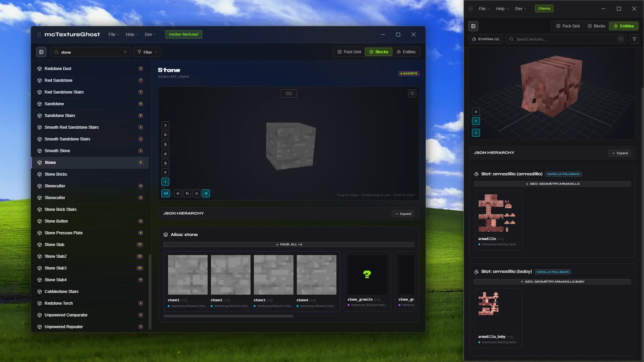Select sub-variant c button
The image size is (644, 362).
[197, 193]
